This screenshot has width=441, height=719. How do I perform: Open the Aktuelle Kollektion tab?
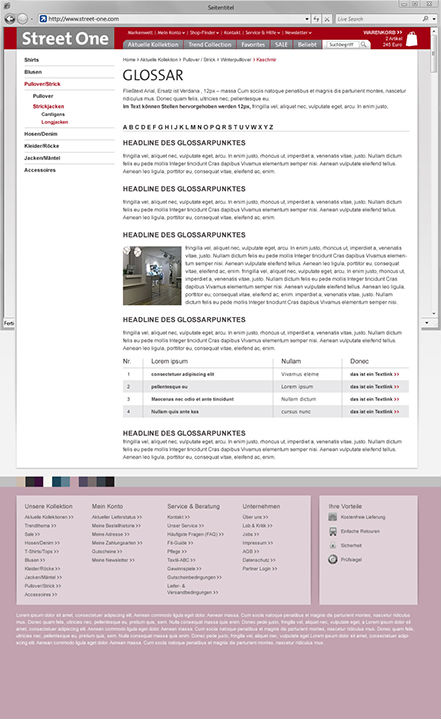(x=153, y=44)
